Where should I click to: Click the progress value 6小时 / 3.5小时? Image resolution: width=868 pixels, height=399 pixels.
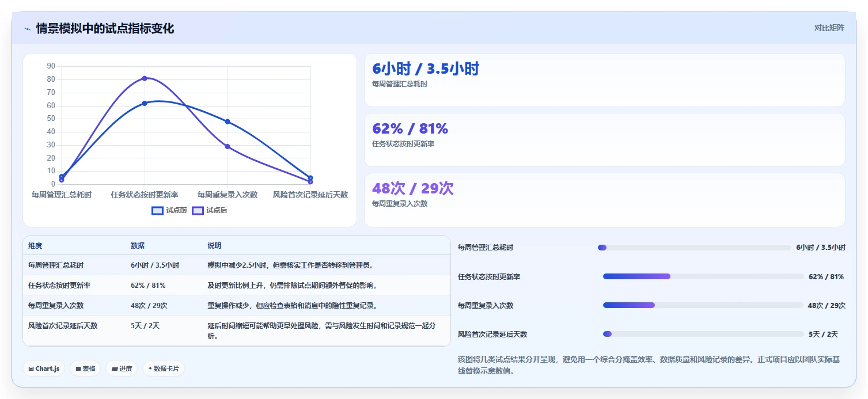pos(821,248)
